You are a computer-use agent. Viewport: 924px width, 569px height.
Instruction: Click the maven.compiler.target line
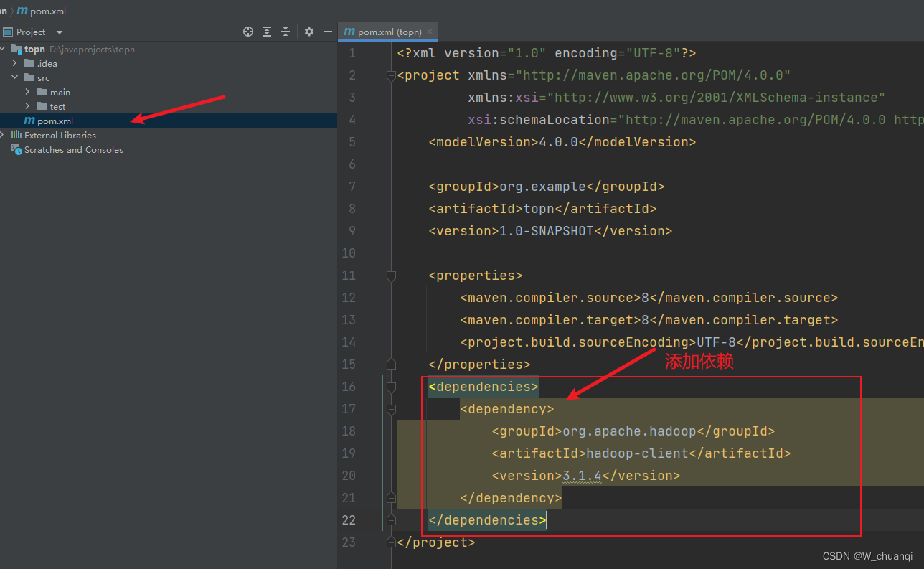pos(649,320)
